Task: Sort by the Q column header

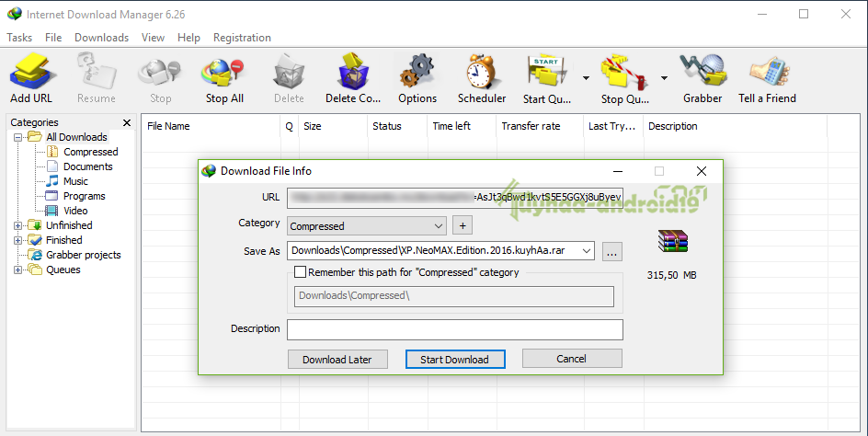Action: [x=290, y=126]
